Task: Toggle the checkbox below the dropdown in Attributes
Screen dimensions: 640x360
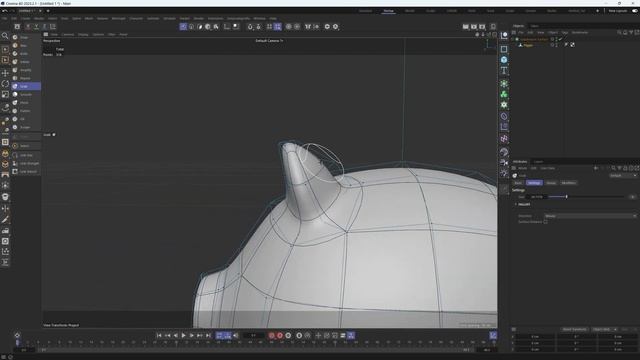Action: 545,222
